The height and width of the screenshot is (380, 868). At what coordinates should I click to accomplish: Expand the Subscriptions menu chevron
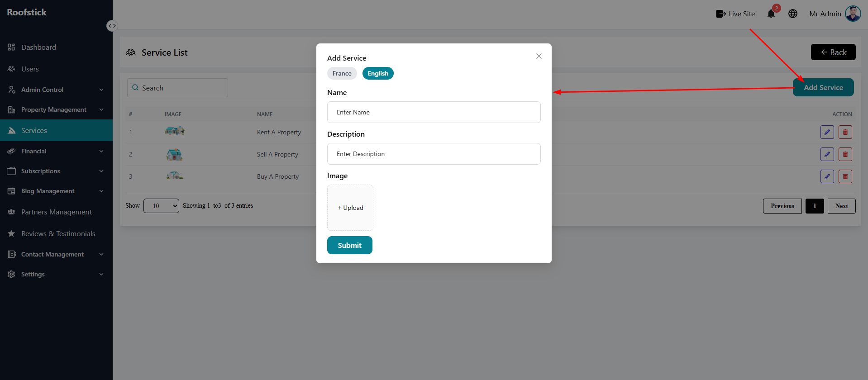point(101,171)
